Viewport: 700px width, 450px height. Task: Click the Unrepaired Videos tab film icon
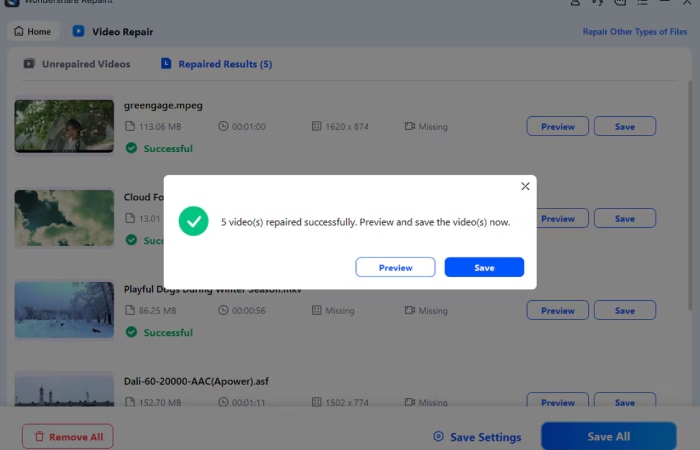coord(29,63)
